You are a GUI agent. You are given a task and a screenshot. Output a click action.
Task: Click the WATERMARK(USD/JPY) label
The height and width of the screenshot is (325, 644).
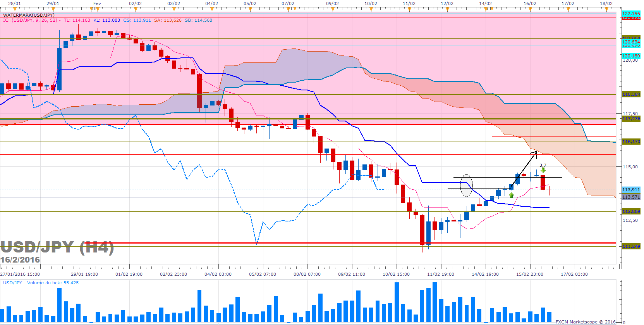pyautogui.click(x=29, y=15)
